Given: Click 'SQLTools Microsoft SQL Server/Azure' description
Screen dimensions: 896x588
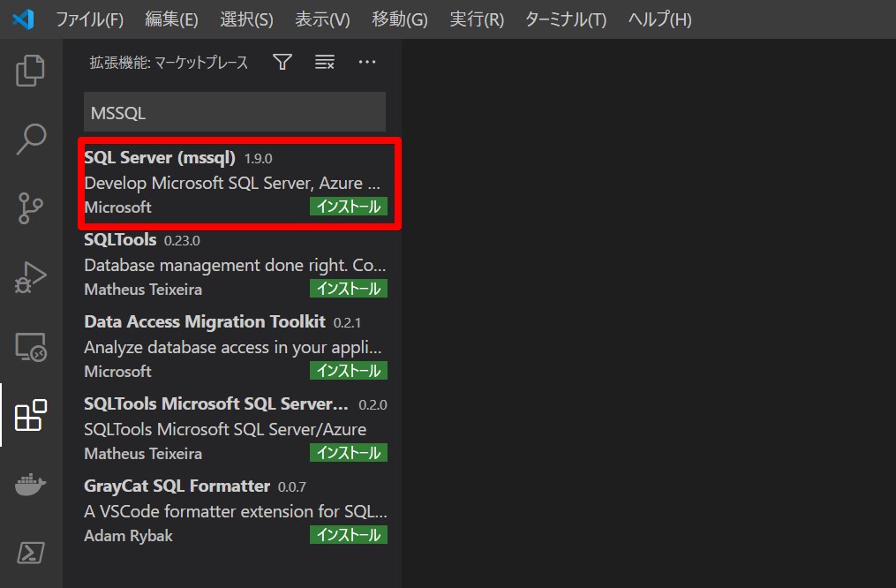Looking at the screenshot, I should (225, 430).
